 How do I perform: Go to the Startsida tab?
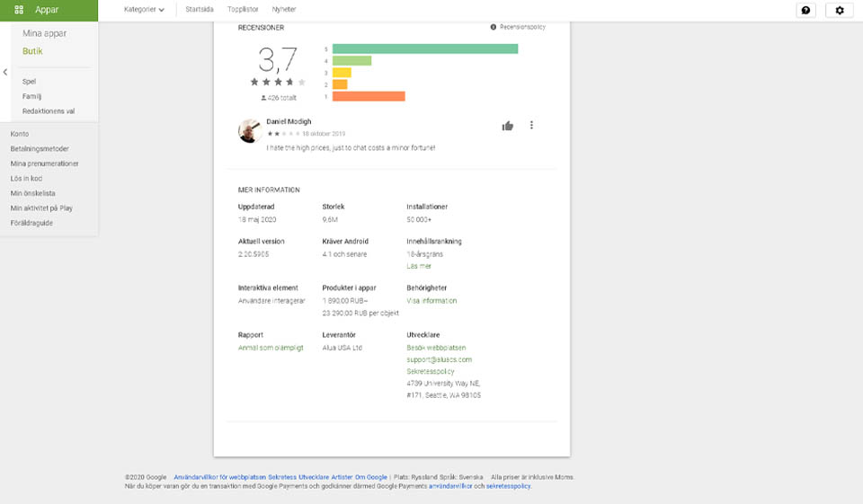199,10
